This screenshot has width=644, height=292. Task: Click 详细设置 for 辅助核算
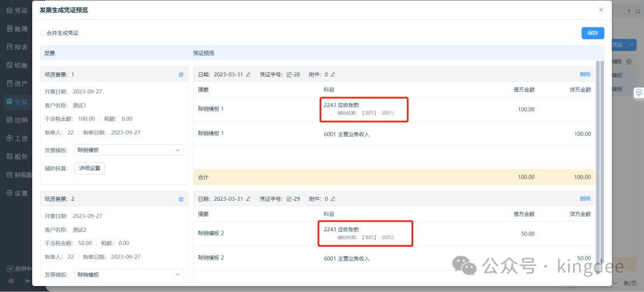pos(89,169)
